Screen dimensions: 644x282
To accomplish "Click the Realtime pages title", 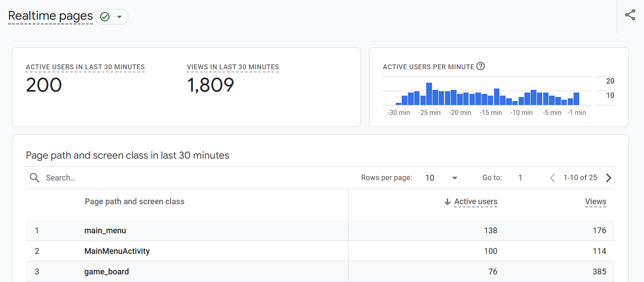I will tap(50, 16).
